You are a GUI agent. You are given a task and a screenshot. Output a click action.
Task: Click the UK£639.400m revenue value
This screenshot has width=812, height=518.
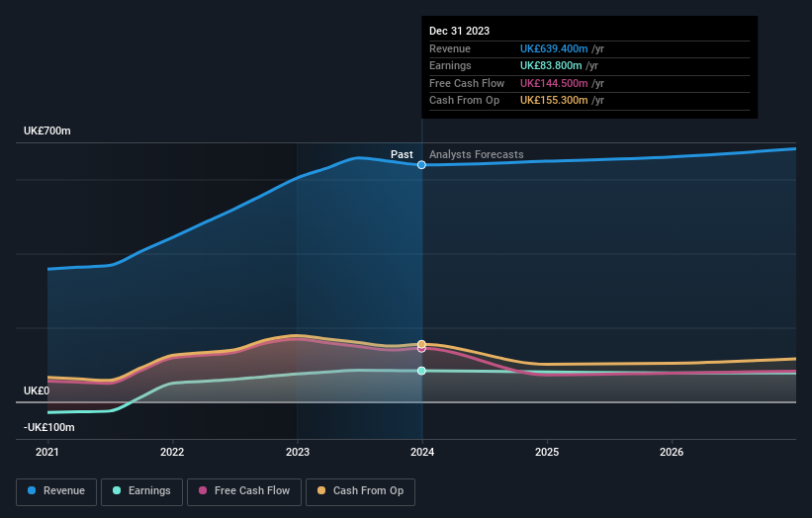tap(554, 48)
